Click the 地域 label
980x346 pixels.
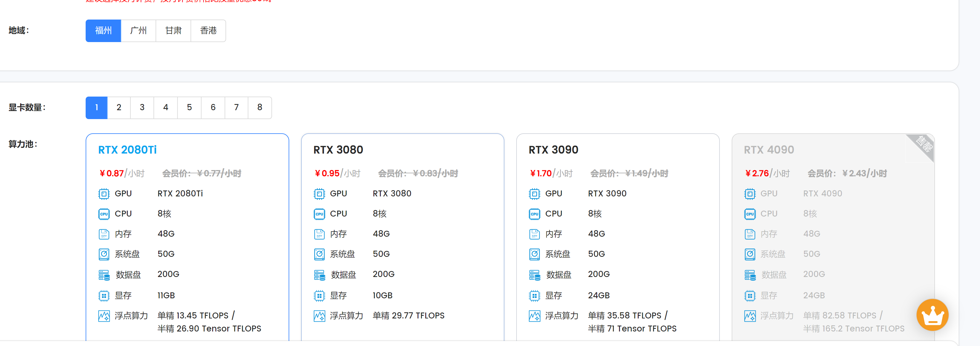[19, 31]
